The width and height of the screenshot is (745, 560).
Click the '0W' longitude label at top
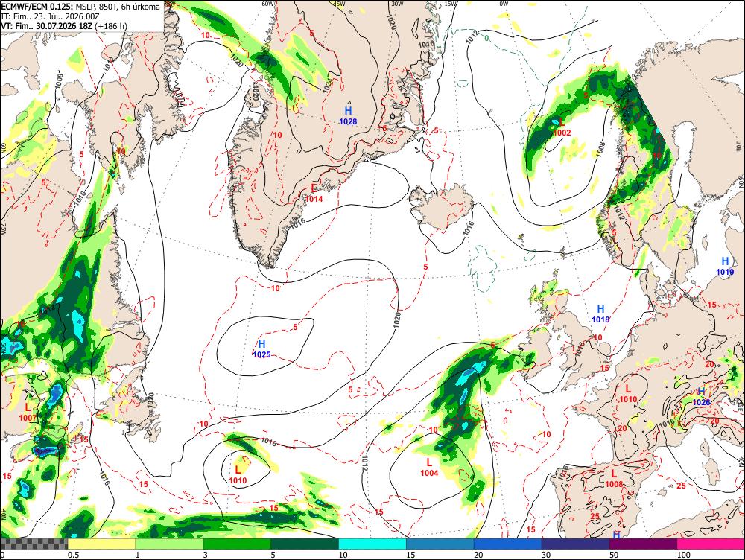(504, 4)
